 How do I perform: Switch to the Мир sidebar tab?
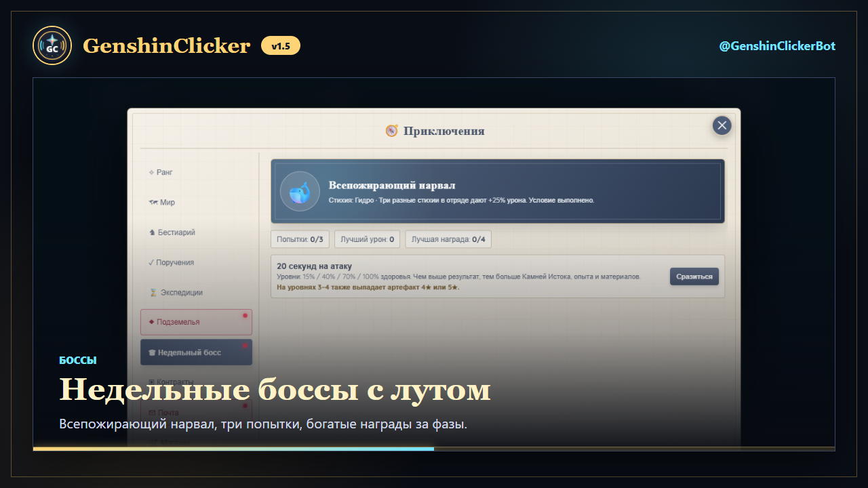click(196, 202)
